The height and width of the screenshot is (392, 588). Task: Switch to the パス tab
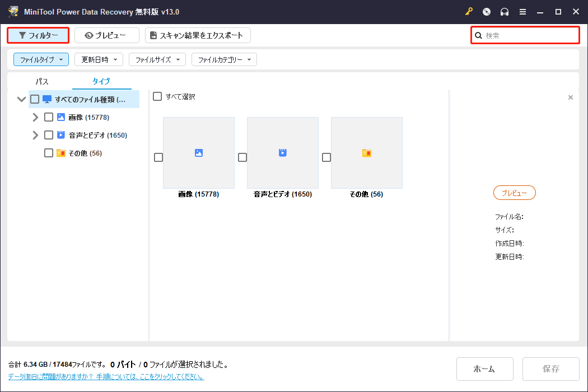click(x=41, y=81)
